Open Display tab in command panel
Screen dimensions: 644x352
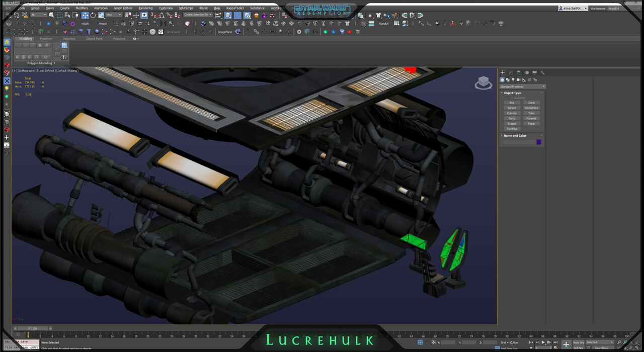click(x=534, y=72)
